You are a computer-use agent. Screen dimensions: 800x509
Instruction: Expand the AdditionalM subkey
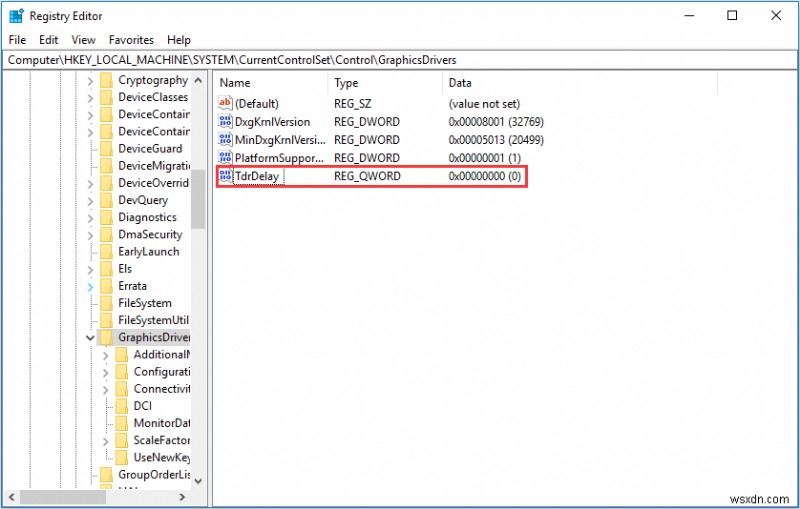[106, 355]
